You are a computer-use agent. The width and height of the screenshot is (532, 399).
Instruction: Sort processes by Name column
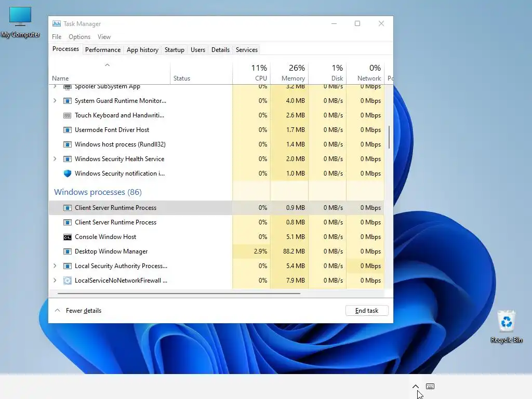coord(109,72)
